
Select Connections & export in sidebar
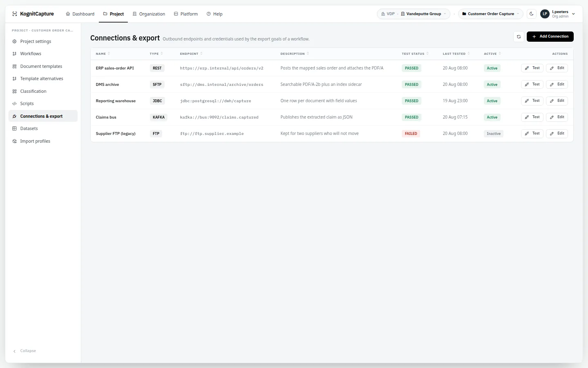pyautogui.click(x=43, y=116)
